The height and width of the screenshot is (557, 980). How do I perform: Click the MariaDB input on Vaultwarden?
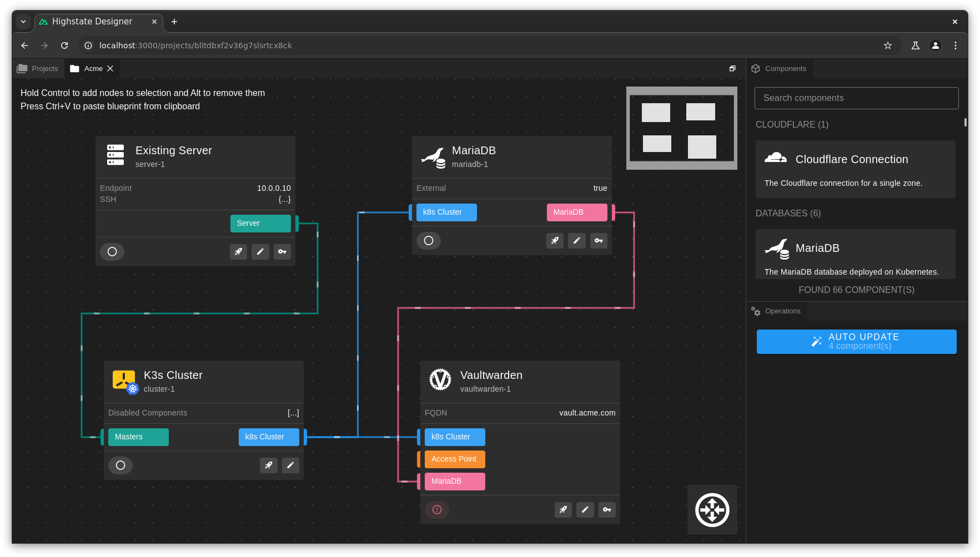tap(455, 482)
